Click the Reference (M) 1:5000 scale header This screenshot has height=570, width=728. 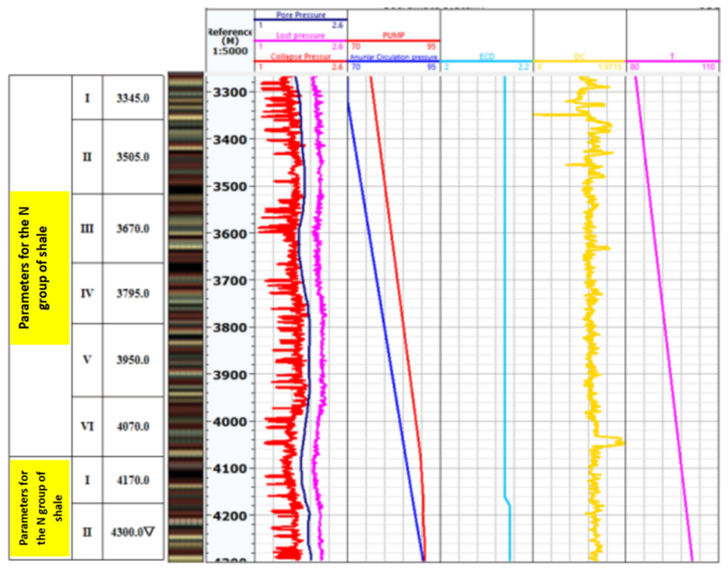click(230, 42)
